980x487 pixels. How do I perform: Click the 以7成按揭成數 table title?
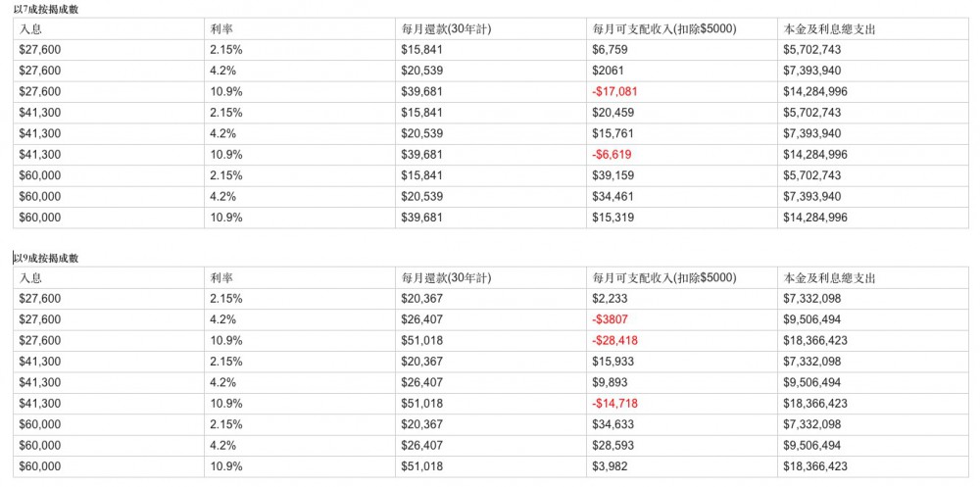46,9
